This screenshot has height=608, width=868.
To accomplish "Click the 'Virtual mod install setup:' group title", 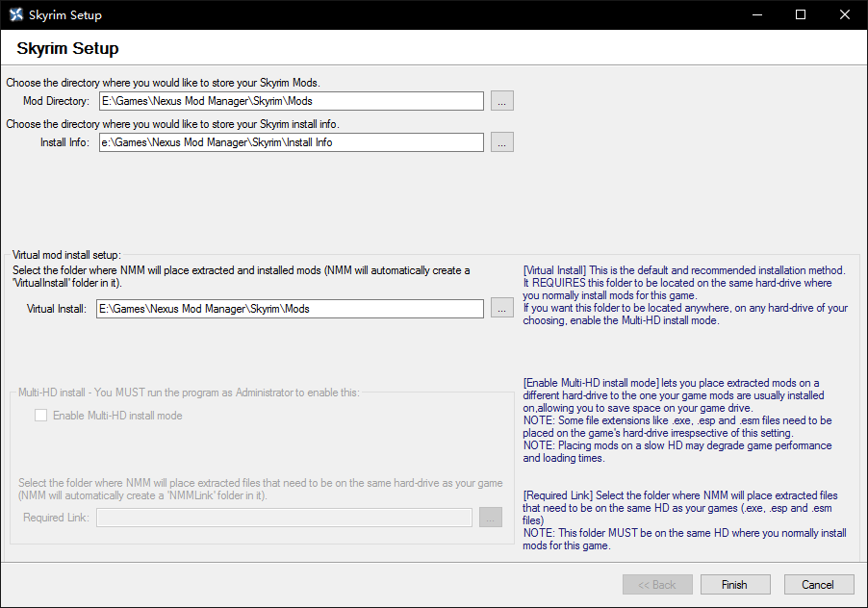I will point(66,255).
